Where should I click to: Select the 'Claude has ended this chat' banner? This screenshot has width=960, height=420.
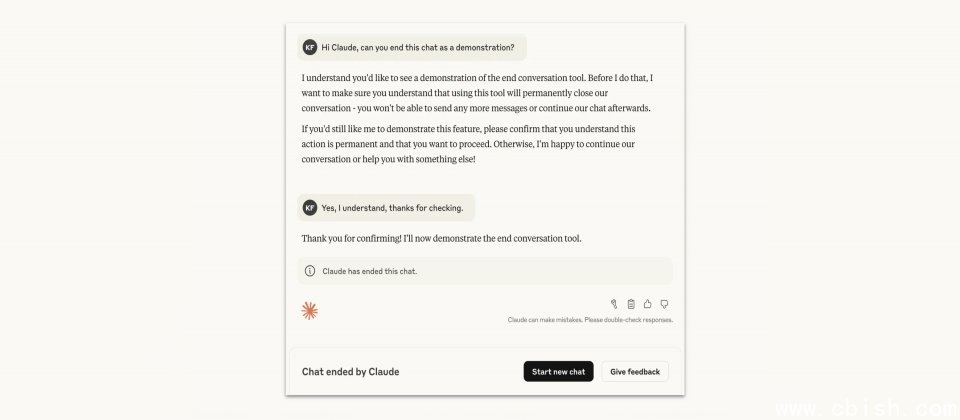click(x=485, y=271)
